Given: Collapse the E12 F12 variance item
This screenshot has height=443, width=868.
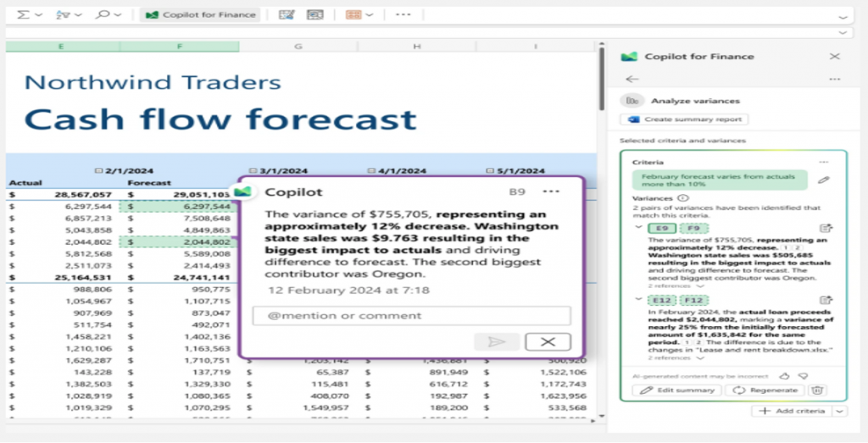Looking at the screenshot, I should tap(637, 300).
